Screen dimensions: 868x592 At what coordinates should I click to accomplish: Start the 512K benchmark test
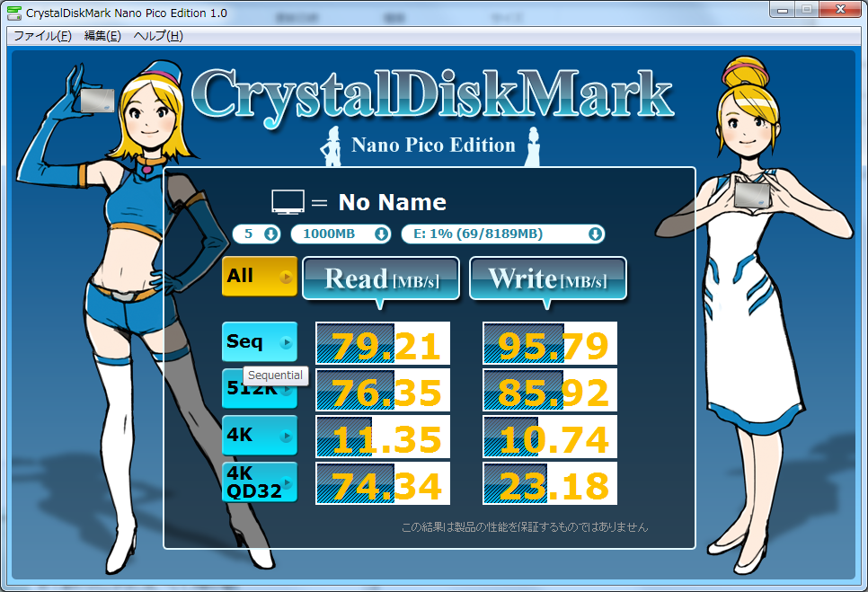(260, 388)
